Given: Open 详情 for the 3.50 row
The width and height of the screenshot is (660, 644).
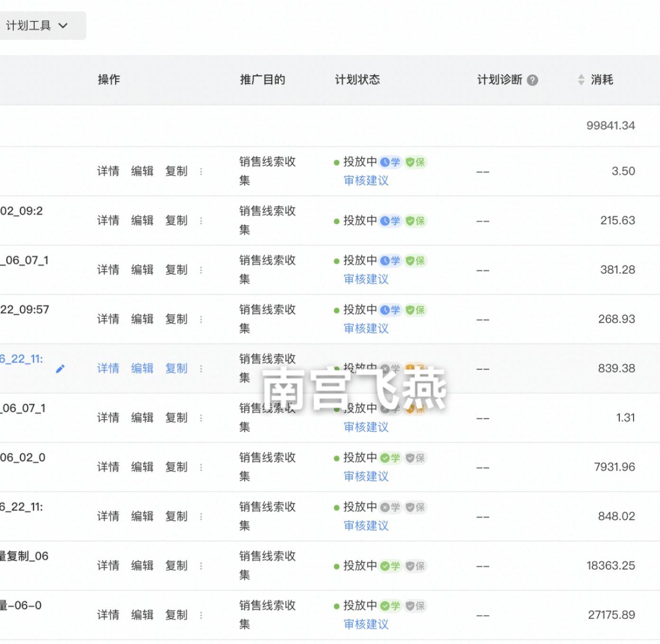Looking at the screenshot, I should point(108,171).
